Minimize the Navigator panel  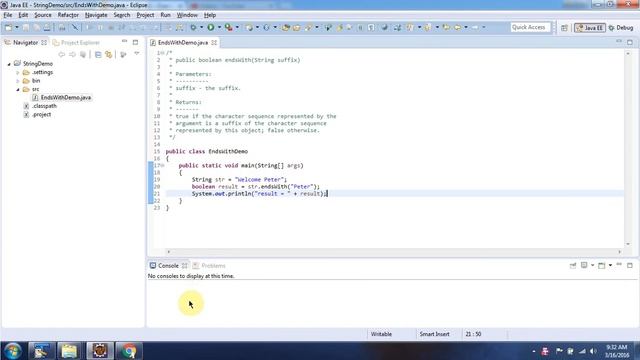(125, 42)
